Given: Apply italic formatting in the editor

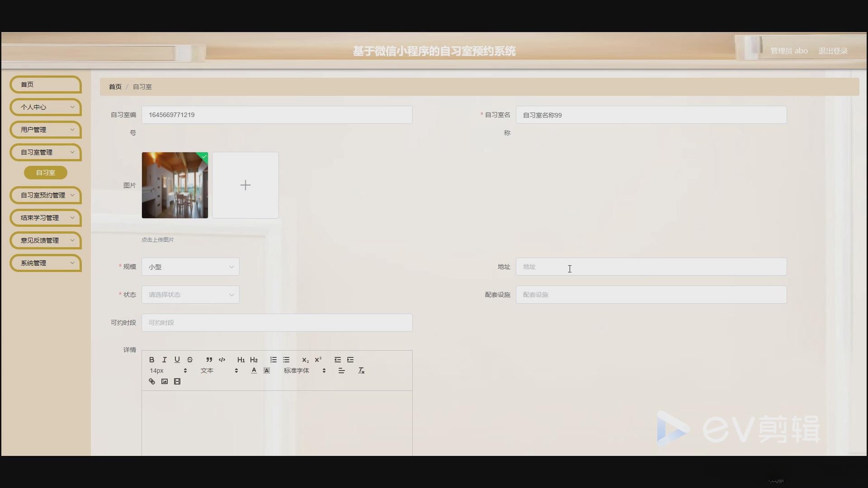Looking at the screenshot, I should [164, 360].
